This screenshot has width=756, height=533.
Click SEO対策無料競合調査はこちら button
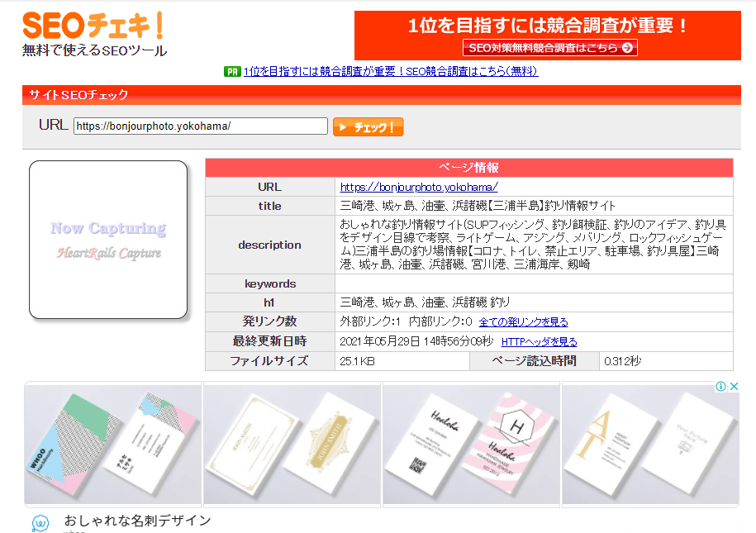tap(549, 48)
